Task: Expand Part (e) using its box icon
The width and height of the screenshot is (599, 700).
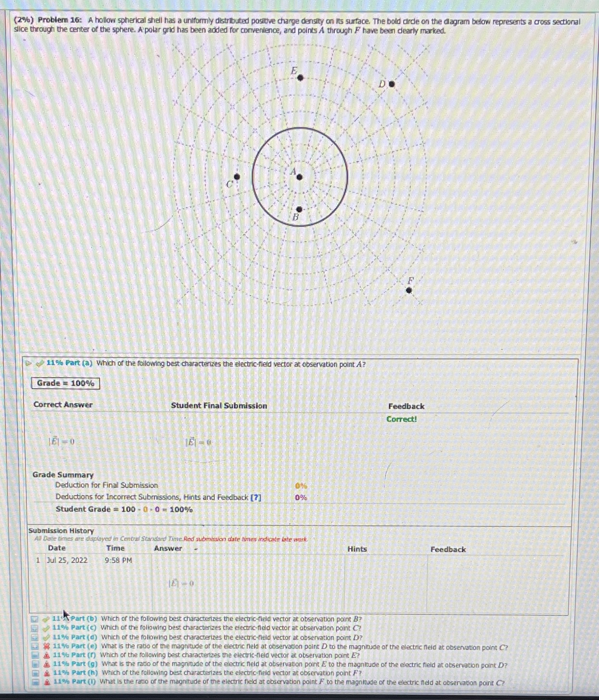Action: (x=35, y=647)
